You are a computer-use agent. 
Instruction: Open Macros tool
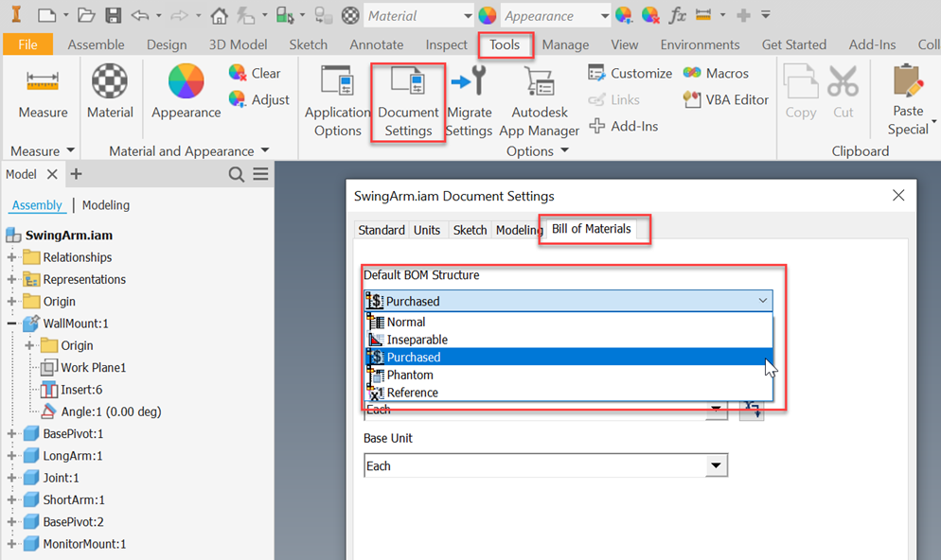click(716, 73)
